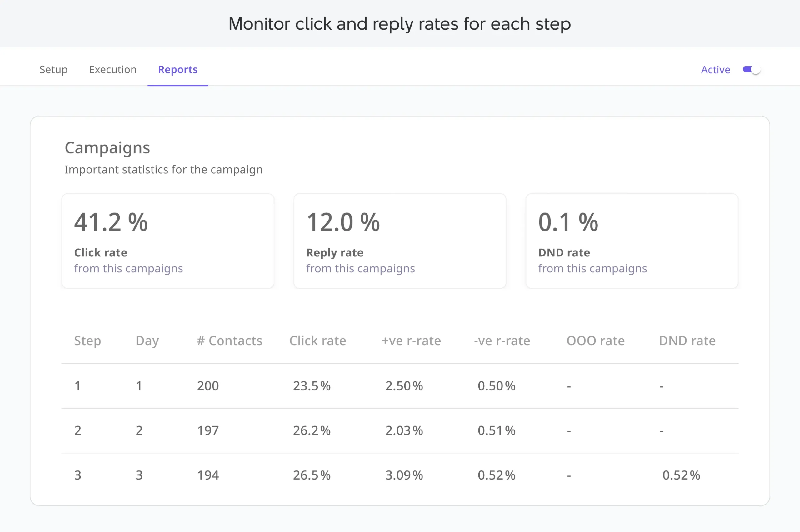
Task: Click the +ve r-rate column header
Action: [411, 341]
